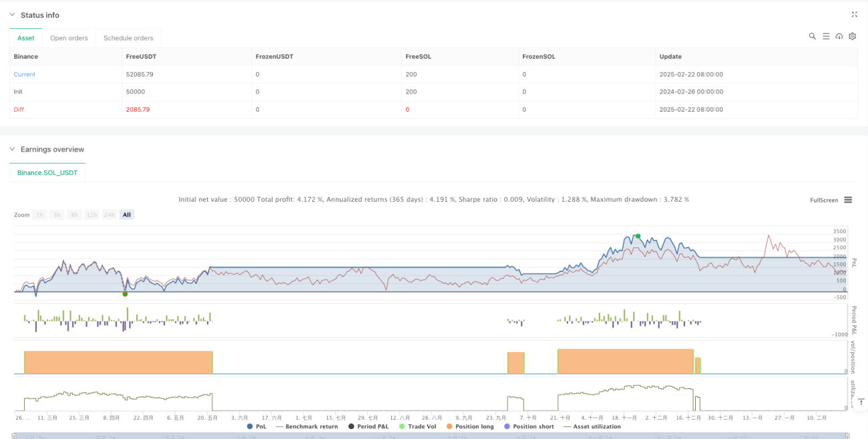Collapse the Status info section

13,15
